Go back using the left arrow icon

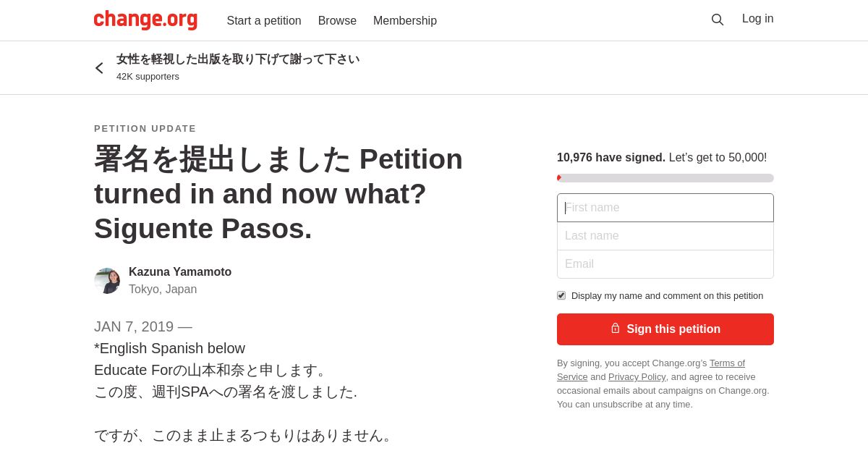(x=99, y=68)
